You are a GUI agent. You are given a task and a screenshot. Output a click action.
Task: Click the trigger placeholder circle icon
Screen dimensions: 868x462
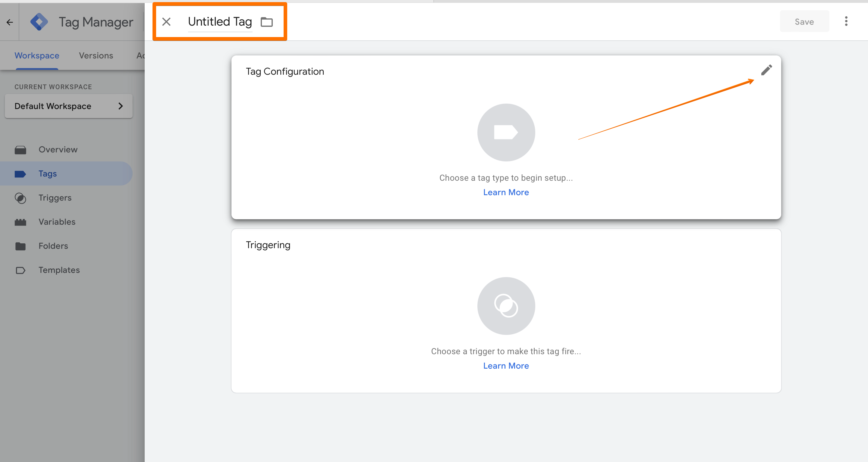tap(506, 306)
